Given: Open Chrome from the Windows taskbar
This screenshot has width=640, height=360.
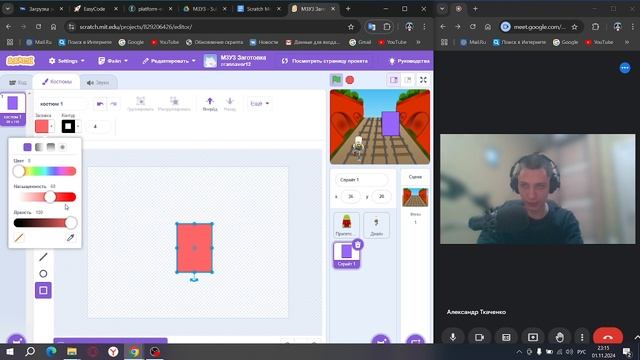Looking at the screenshot, I should coord(134,351).
